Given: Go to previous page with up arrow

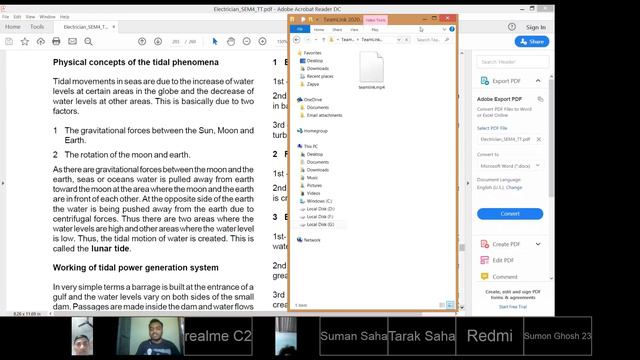Looking at the screenshot, I should pos(142,41).
